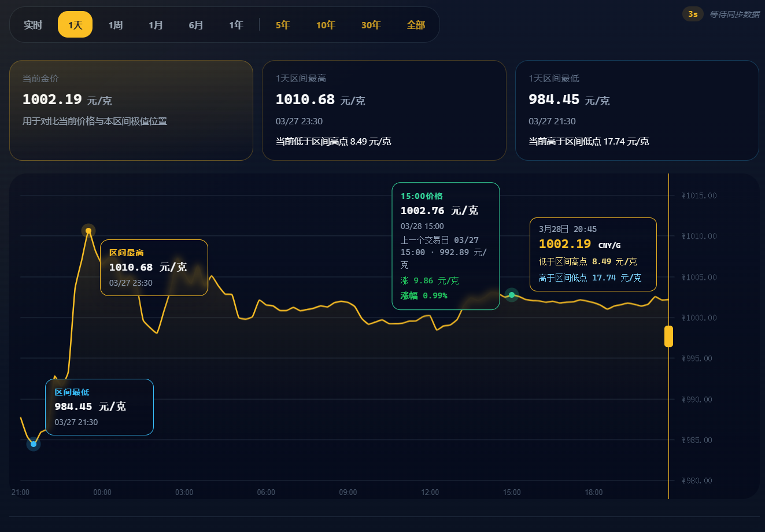Click the 区间最高 1010.68 tooltip
Viewport: 765px width, 532px height.
tap(154, 267)
